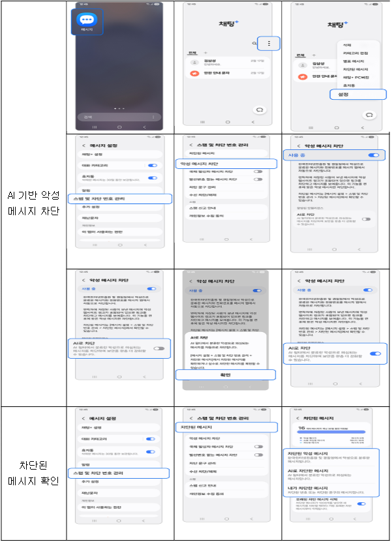Screen dimensions: 392x542
Task: Tap the 검색 bar on the home screen
Action: (119, 117)
